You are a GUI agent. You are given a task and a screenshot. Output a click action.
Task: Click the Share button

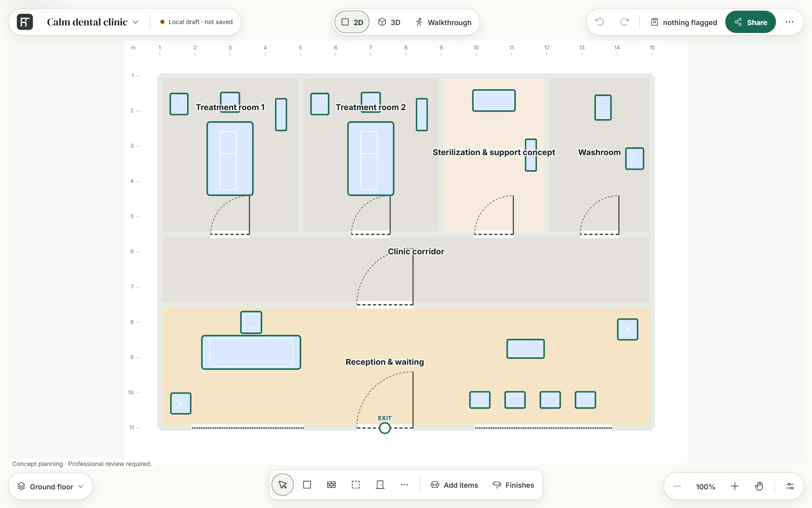pyautogui.click(x=750, y=22)
